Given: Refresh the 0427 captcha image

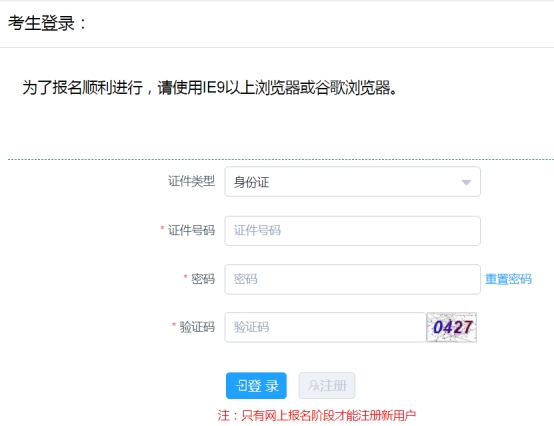Looking at the screenshot, I should click(452, 327).
